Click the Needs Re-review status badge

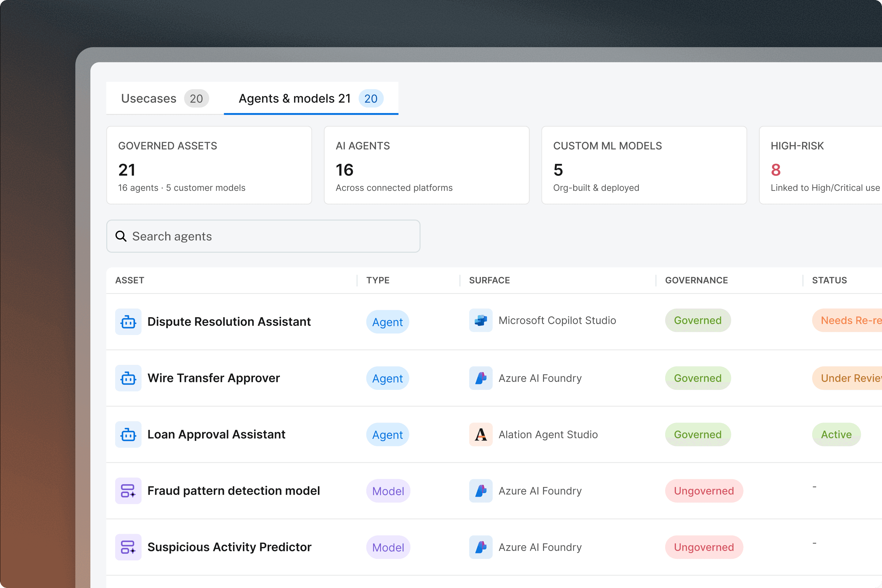coord(847,320)
